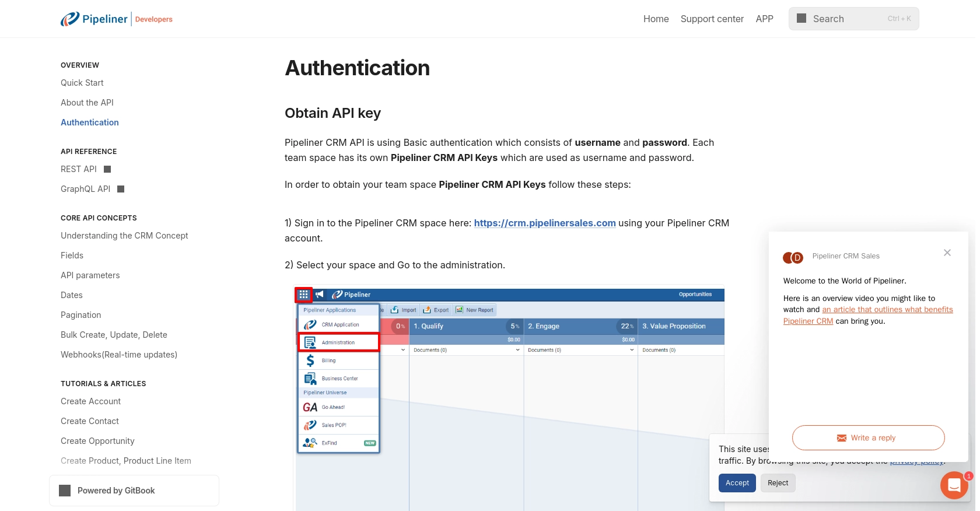Go to About the API page
Image resolution: width=980 pixels, height=511 pixels.
(x=87, y=103)
